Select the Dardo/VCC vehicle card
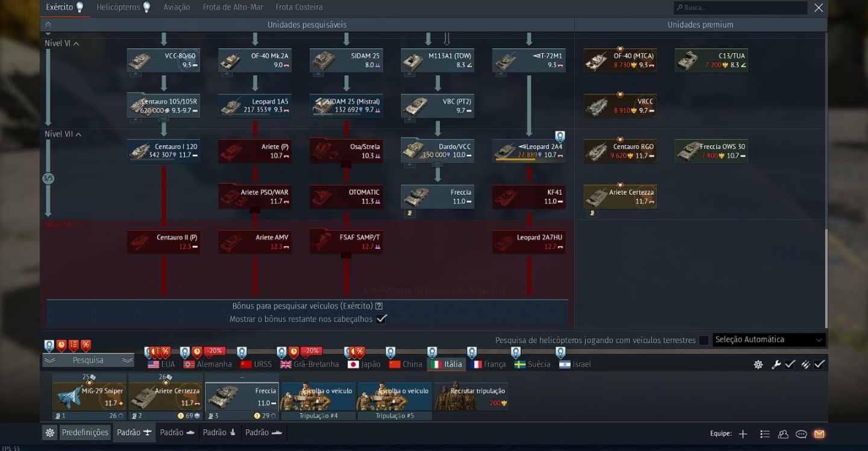Image resolution: width=868 pixels, height=451 pixels. [438, 151]
